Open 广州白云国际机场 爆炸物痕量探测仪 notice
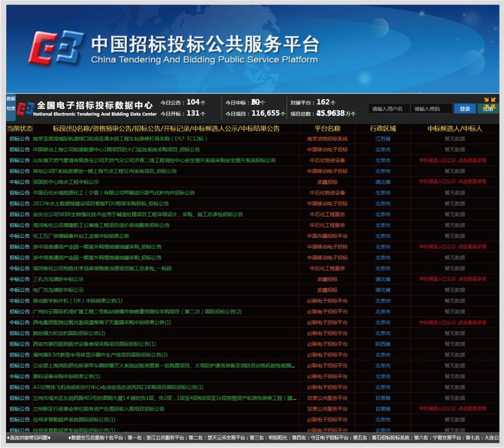 (x=137, y=311)
